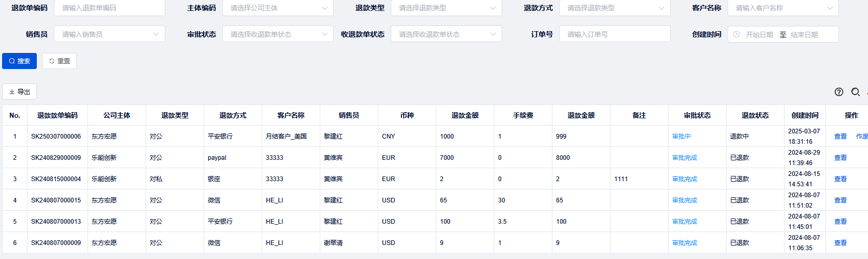Open the 客户名称 dropdown
The width and height of the screenshot is (868, 259).
pos(782,8)
